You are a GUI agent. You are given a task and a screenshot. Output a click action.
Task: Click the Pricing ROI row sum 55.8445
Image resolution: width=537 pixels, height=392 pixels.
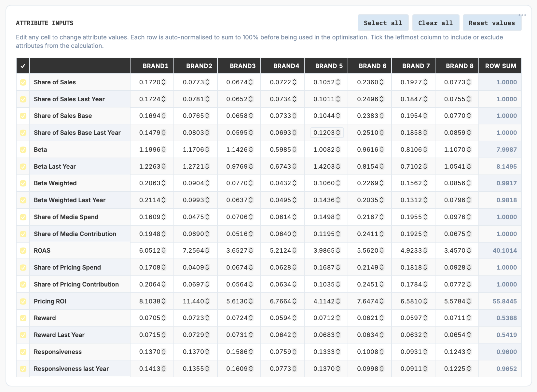tap(504, 301)
